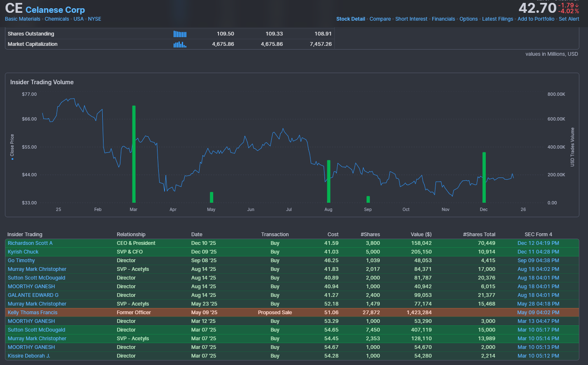The image size is (588, 365).
Task: Select Shares Outstanding value 109.50
Action: click(x=226, y=34)
